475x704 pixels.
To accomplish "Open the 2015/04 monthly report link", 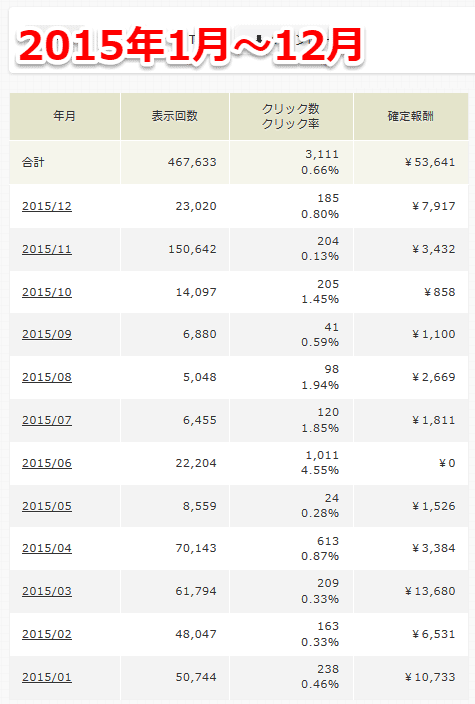I will point(47,548).
